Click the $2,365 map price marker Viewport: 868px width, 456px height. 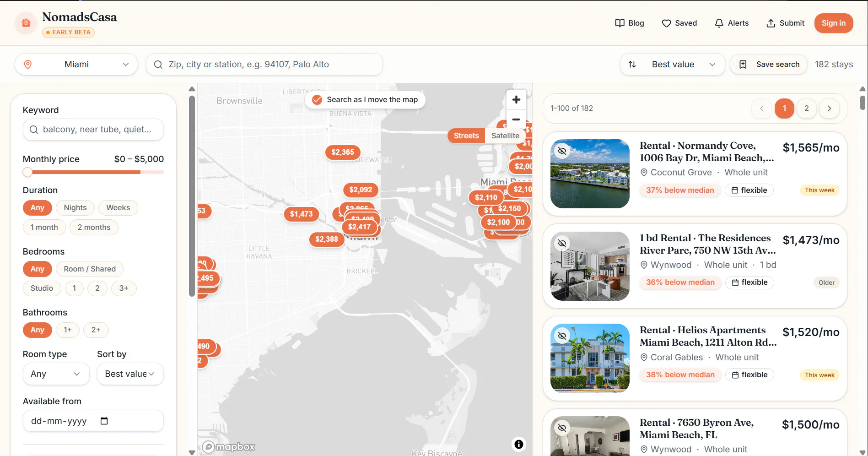point(343,152)
